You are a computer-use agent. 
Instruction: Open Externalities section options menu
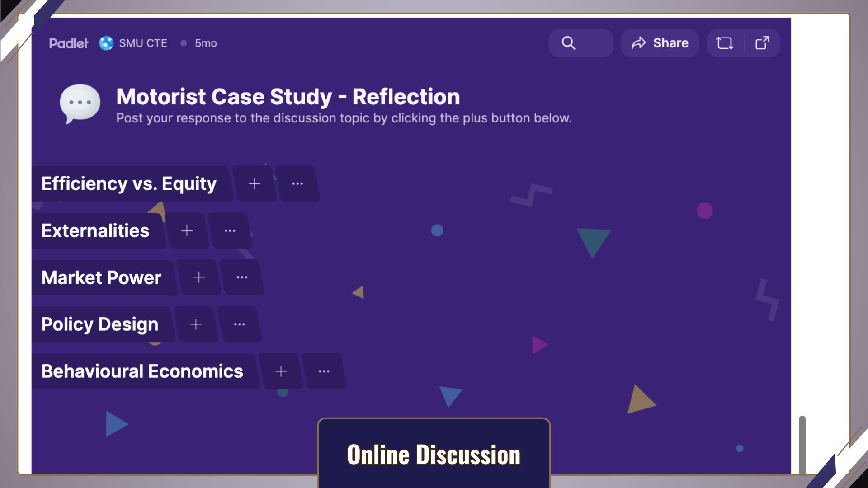coord(230,230)
